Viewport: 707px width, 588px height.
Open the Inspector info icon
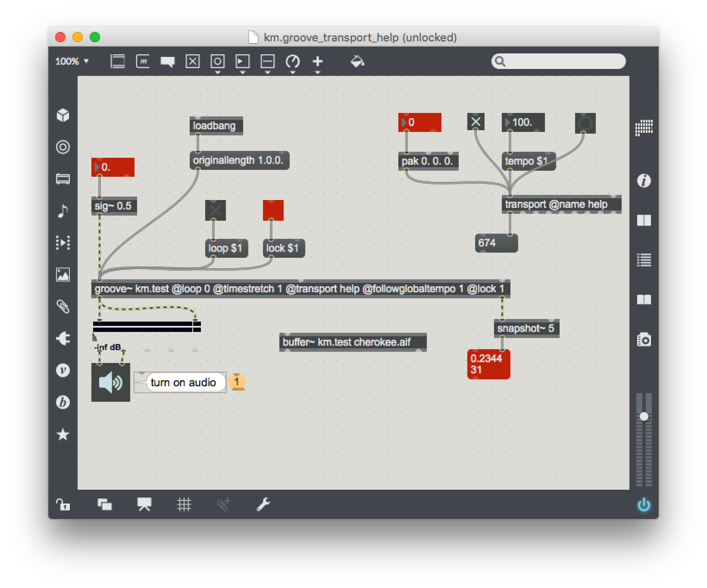[x=644, y=181]
